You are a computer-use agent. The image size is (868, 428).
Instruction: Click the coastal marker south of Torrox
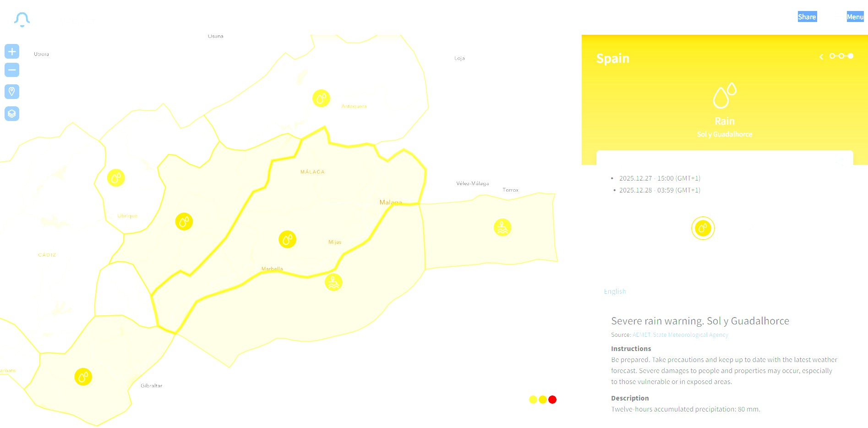502,227
